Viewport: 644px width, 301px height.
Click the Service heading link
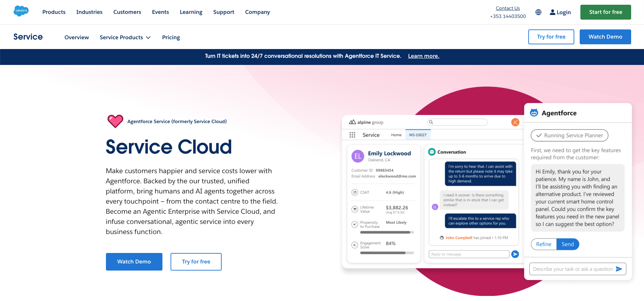28,37
